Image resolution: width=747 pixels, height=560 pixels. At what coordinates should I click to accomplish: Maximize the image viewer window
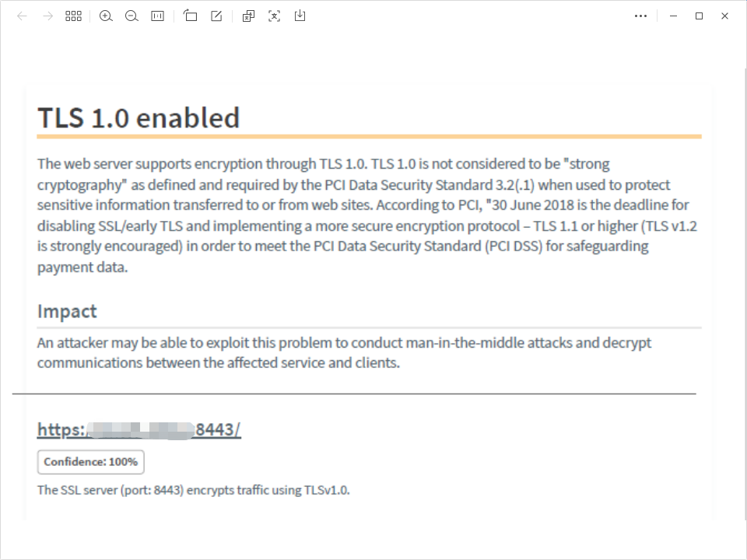[699, 16]
